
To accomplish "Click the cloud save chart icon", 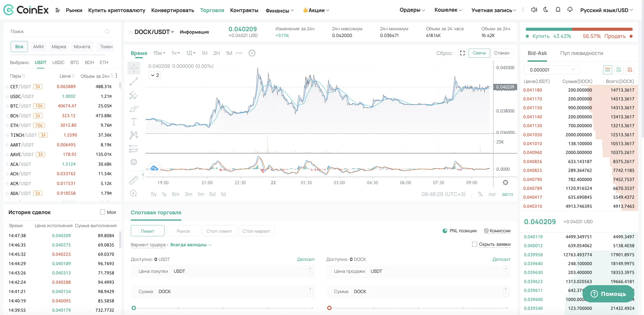I will point(154,168).
